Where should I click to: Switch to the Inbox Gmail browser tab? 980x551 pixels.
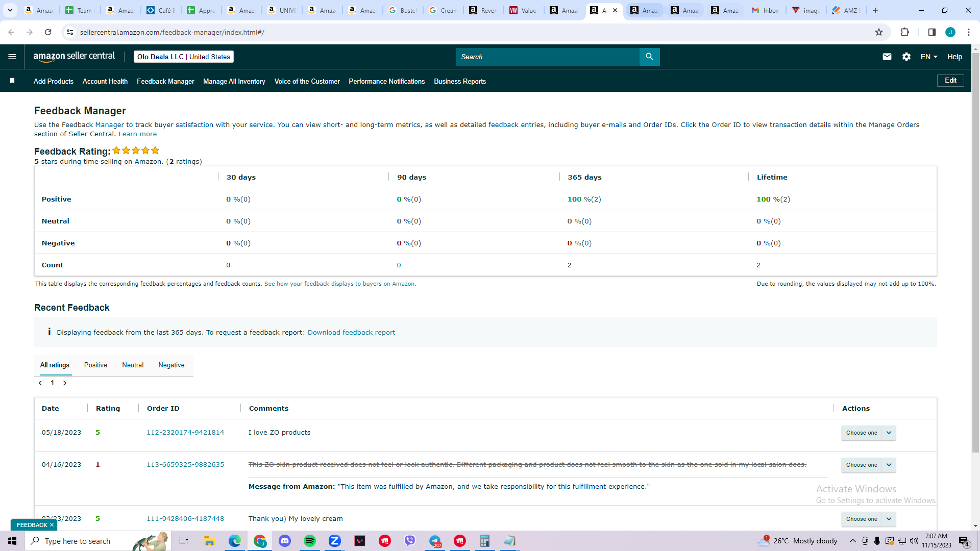pos(765,10)
